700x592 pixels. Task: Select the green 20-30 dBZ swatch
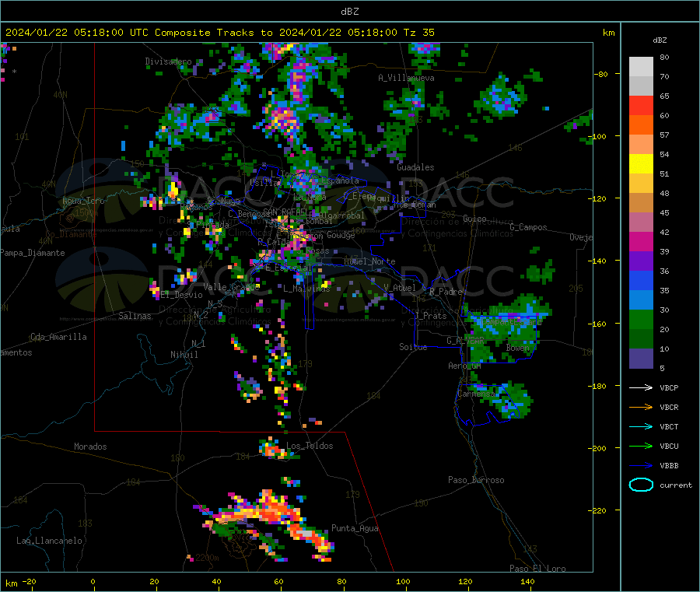[x=641, y=319]
